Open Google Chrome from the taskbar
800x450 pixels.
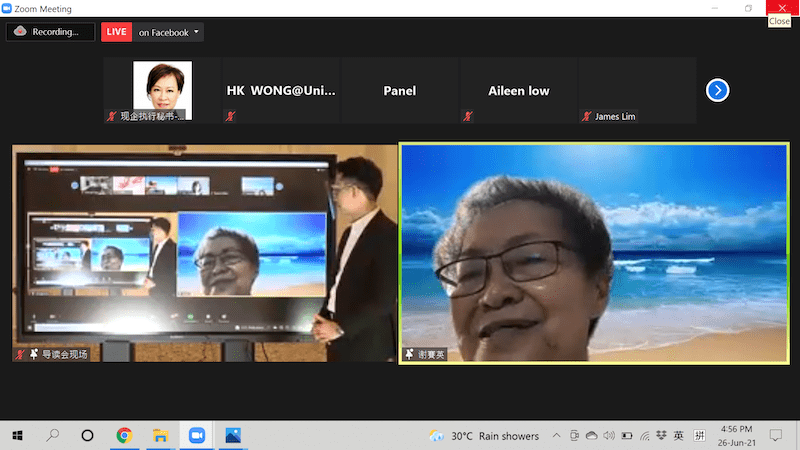tap(124, 436)
